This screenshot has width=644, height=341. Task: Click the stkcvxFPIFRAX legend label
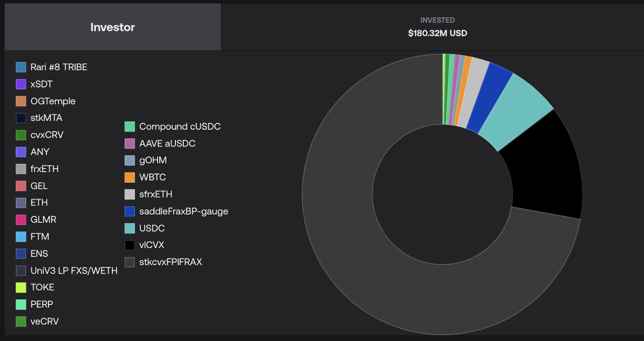coord(170,262)
